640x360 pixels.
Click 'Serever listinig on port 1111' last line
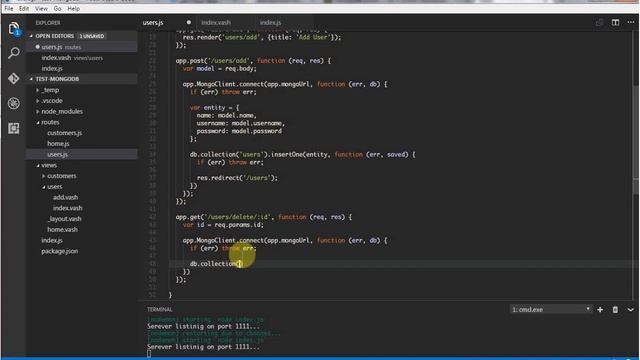(203, 347)
